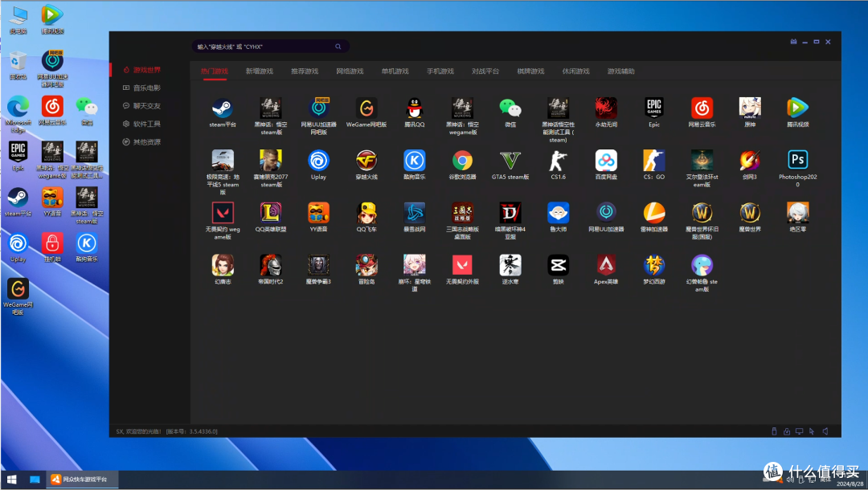Switch to 网络游戏 tab
The height and width of the screenshot is (490, 868).
(x=350, y=71)
